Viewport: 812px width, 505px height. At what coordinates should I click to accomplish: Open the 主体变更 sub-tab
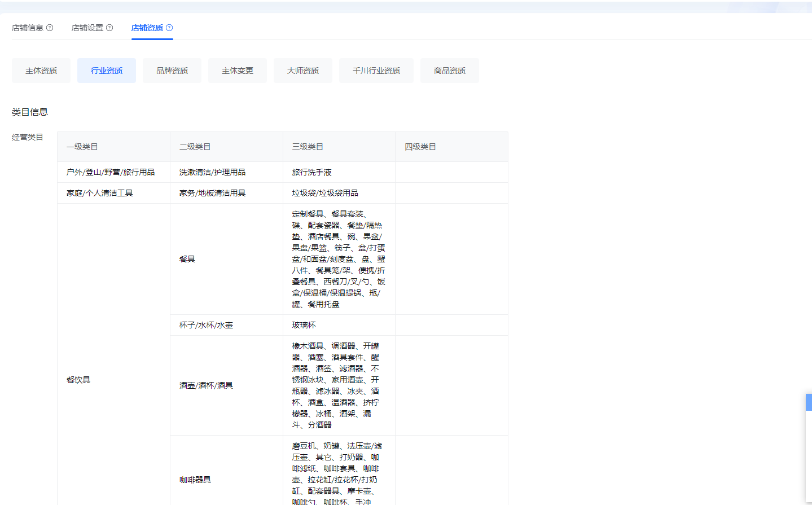tap(238, 71)
